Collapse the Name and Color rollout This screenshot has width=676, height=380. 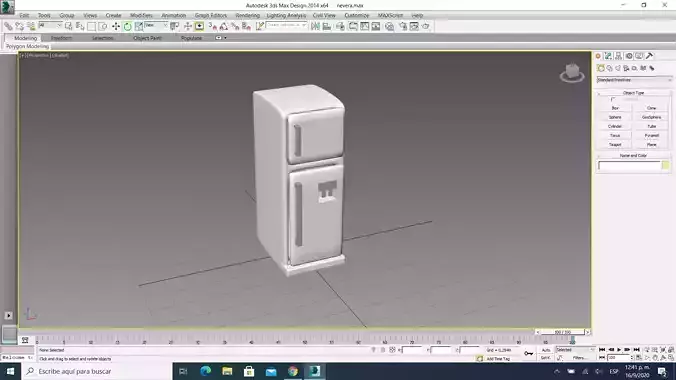click(633, 156)
